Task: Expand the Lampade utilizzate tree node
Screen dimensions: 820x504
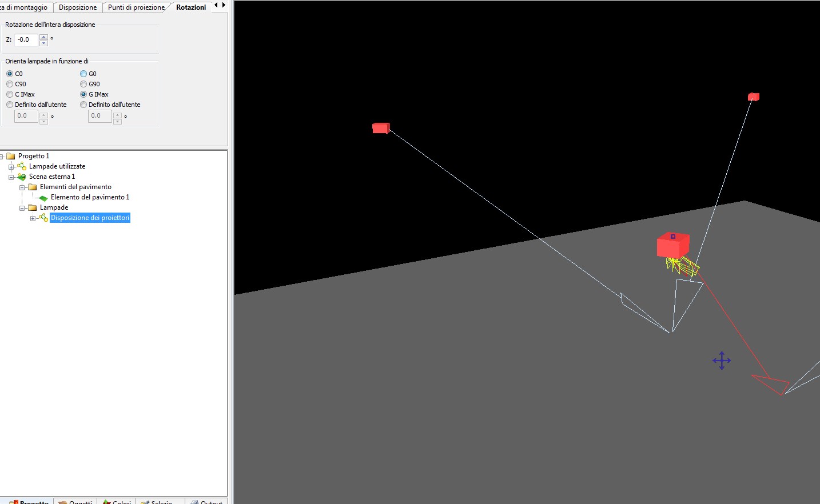Action: point(11,167)
